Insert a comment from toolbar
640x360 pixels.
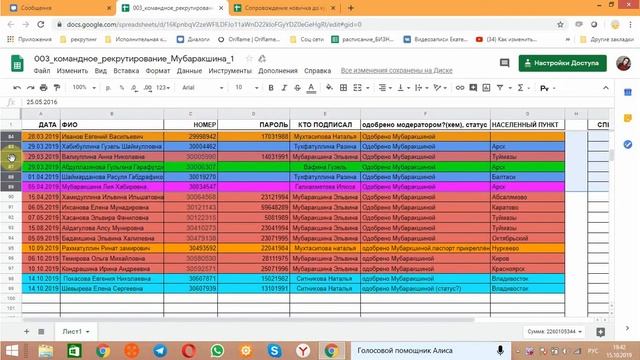point(473,88)
